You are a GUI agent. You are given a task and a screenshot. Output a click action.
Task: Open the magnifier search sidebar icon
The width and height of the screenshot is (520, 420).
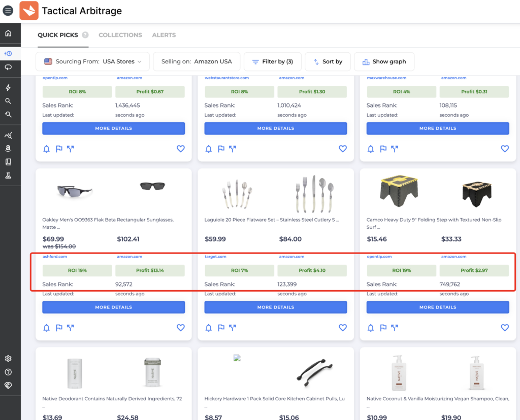tap(8, 101)
